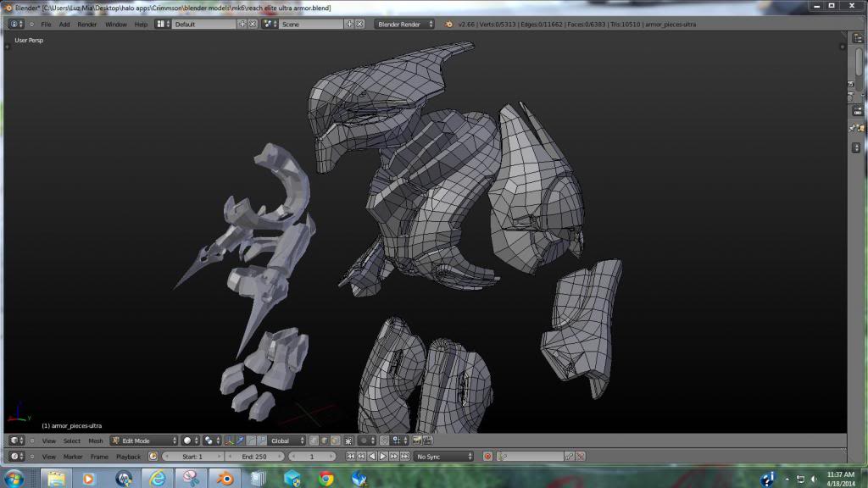Screen dimensions: 868x488
Task: Open the Window menu
Action: pos(115,25)
